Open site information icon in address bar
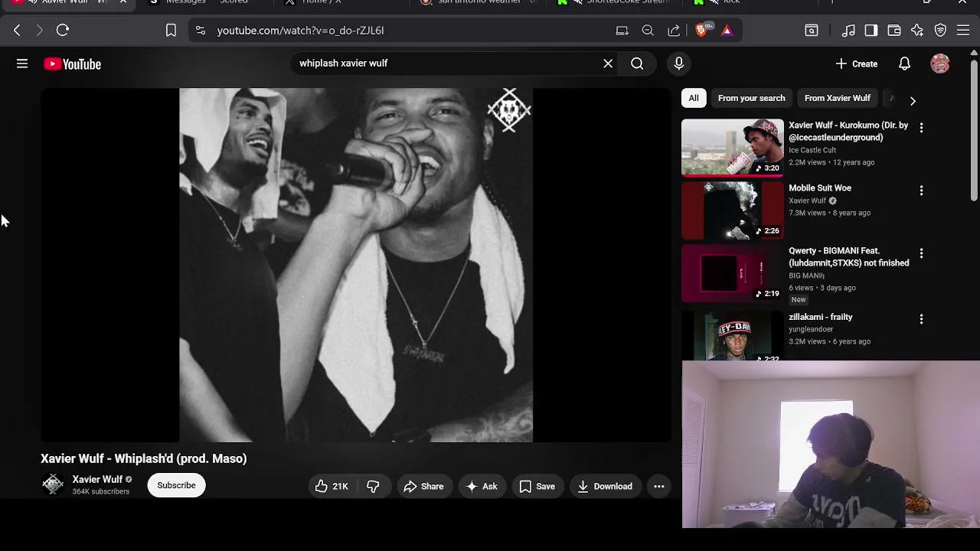980x551 pixels. click(x=201, y=31)
